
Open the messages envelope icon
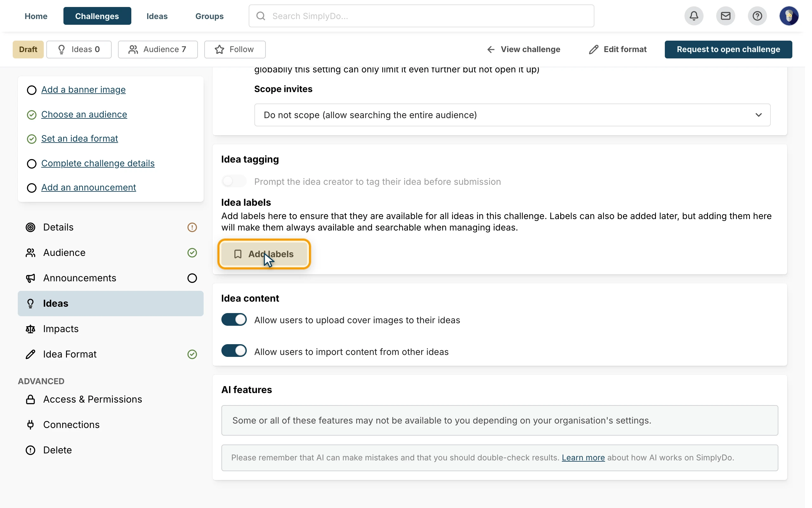tap(725, 16)
